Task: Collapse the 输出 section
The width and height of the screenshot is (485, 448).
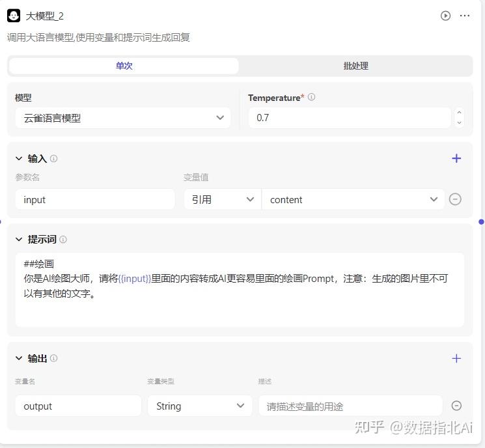Action: pos(19,358)
